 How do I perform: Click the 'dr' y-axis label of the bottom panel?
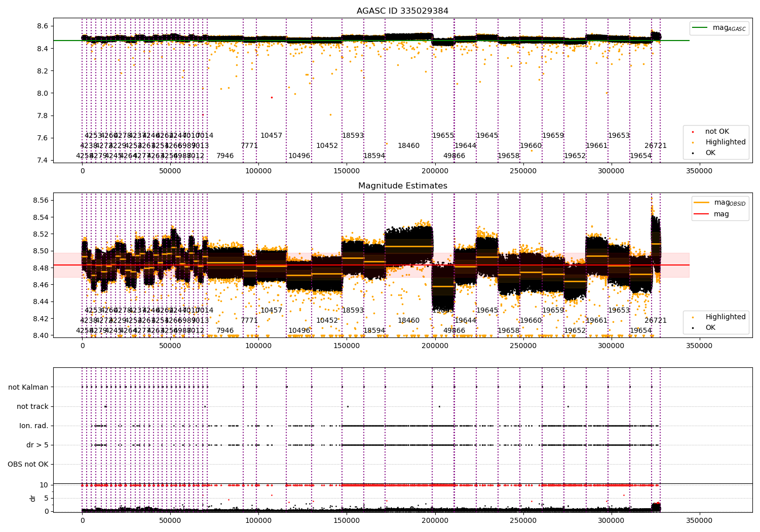(33, 498)
